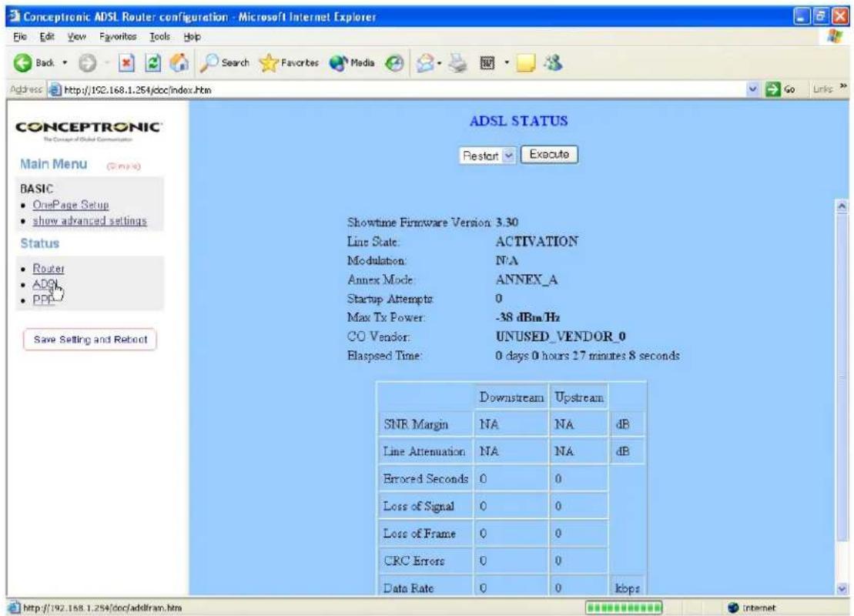Click Save Setting and Reboot button

click(90, 340)
